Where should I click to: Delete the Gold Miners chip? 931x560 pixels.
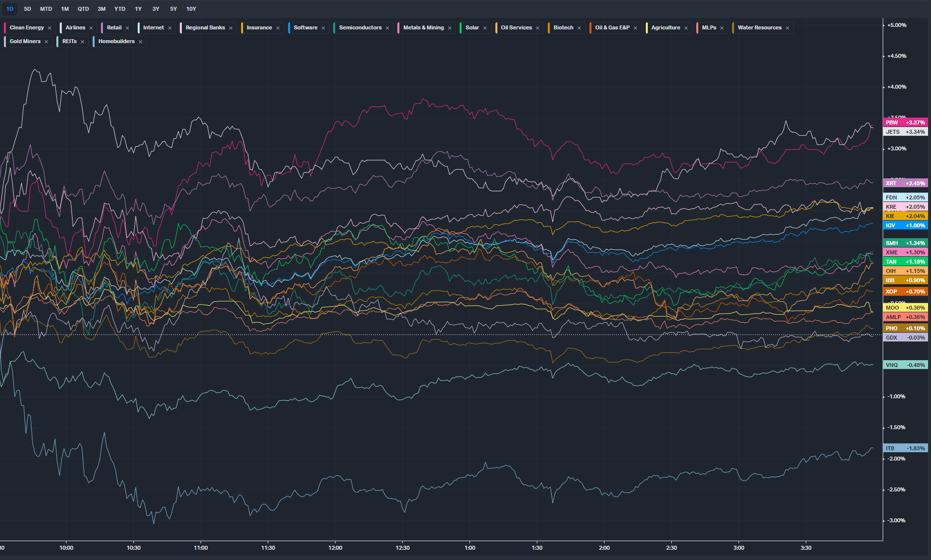(x=47, y=42)
